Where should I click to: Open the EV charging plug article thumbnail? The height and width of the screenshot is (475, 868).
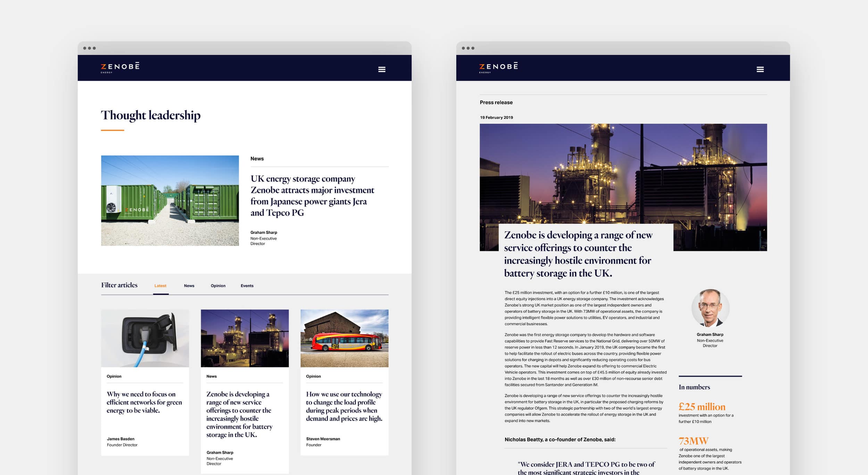click(145, 338)
